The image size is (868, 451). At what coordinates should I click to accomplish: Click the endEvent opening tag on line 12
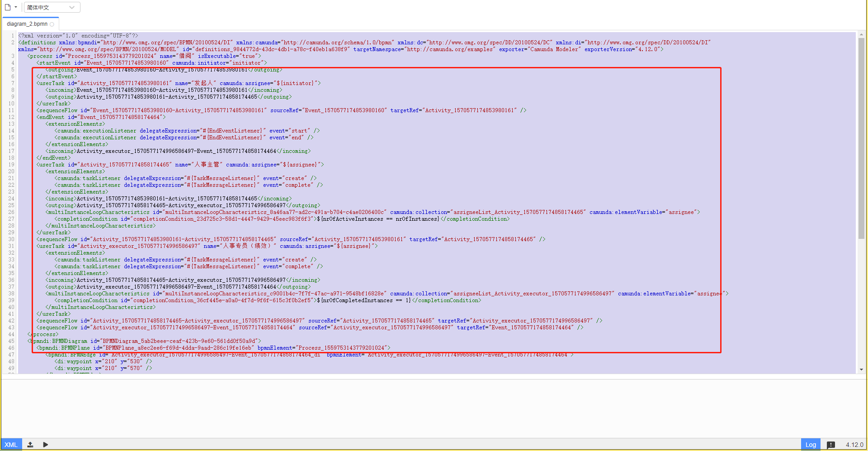[x=101, y=117]
